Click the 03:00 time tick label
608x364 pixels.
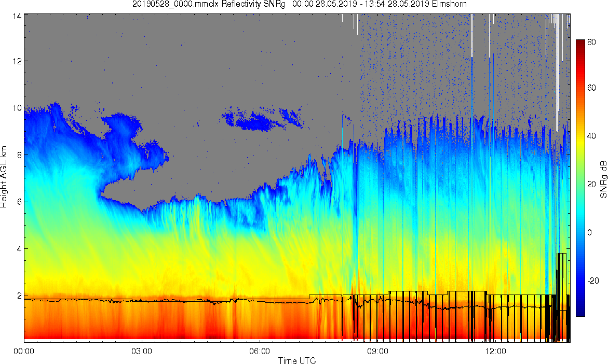[x=142, y=352]
